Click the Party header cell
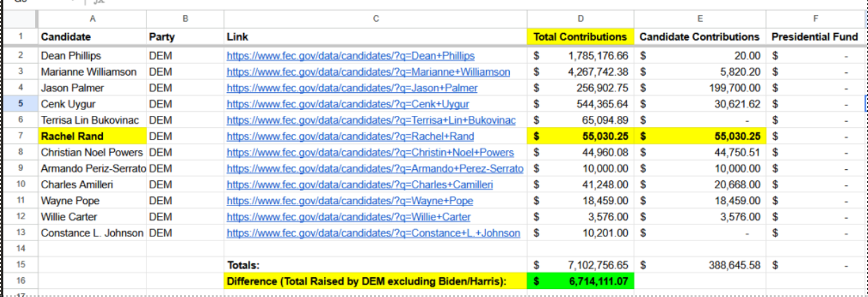The width and height of the screenshot is (868, 297). (x=185, y=37)
